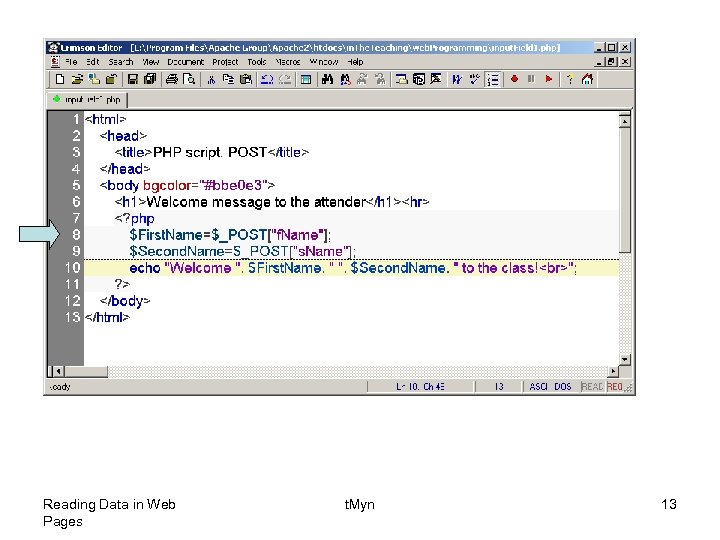Click the 'ASCI' encoding status entry
Image resolution: width=720 pixels, height=540 pixels.
tap(538, 387)
